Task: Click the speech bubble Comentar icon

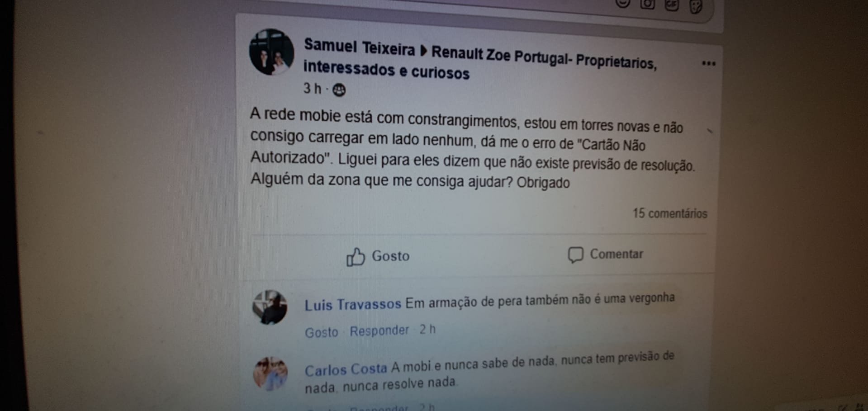Action: point(575,255)
